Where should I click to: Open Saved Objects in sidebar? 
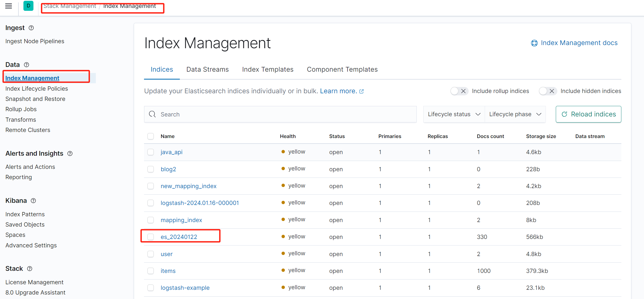(25, 224)
